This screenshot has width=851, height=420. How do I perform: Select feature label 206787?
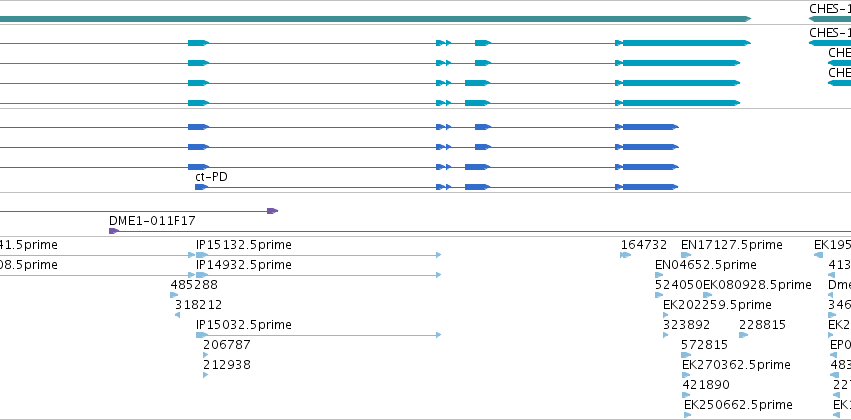pyautogui.click(x=227, y=345)
